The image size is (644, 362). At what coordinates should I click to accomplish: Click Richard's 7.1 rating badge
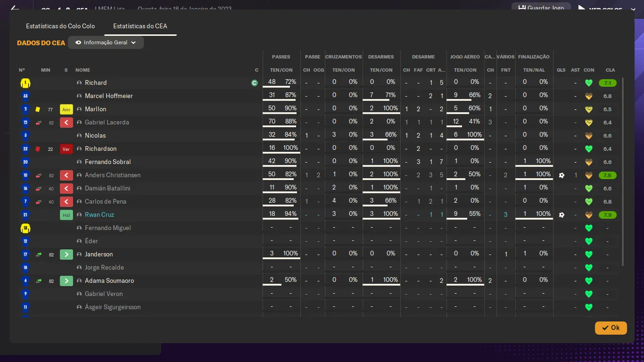pos(608,83)
